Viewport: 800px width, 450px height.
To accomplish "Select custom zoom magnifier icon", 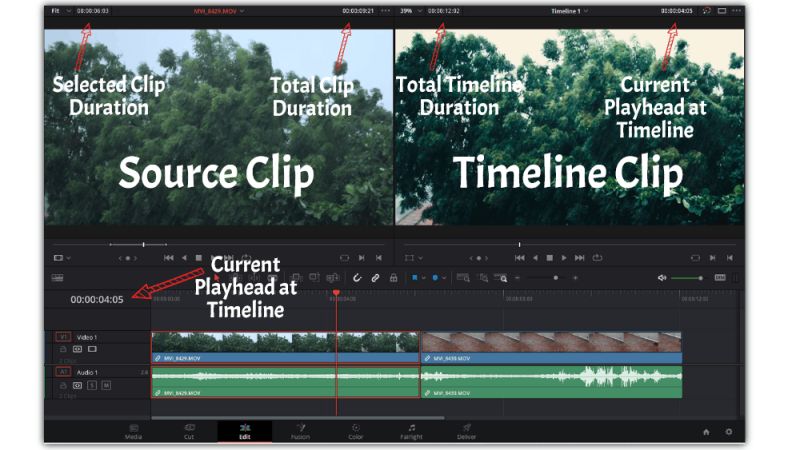I will 501,278.
